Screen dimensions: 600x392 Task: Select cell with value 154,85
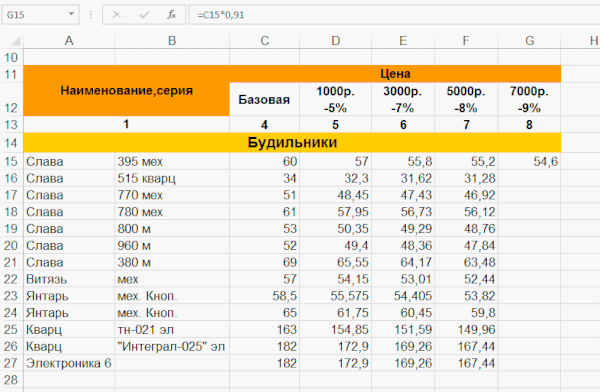336,329
